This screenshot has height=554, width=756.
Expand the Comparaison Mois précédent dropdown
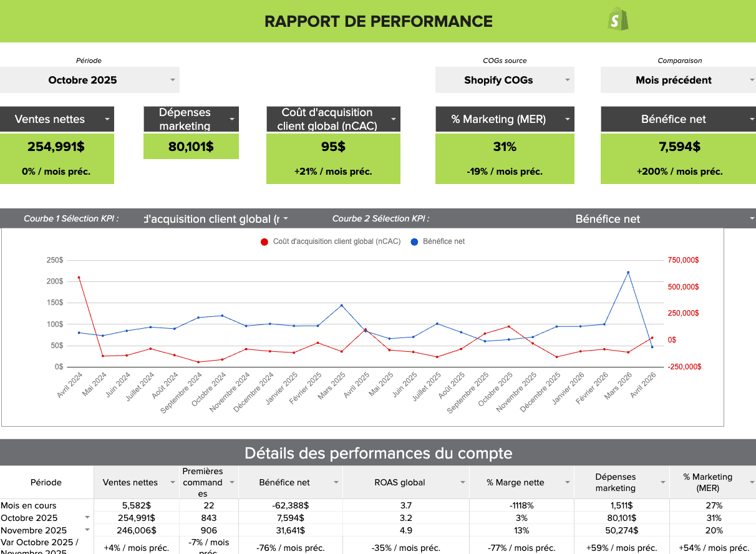coord(750,80)
